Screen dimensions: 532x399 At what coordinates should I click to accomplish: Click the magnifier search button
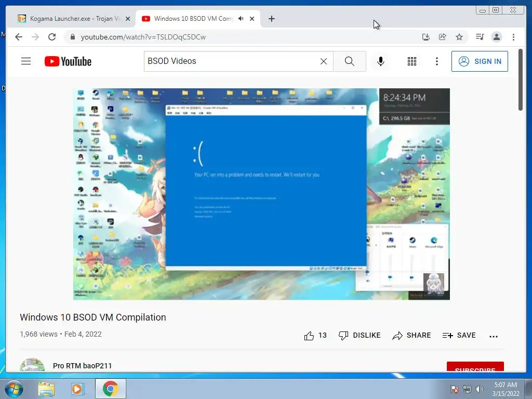pos(350,61)
